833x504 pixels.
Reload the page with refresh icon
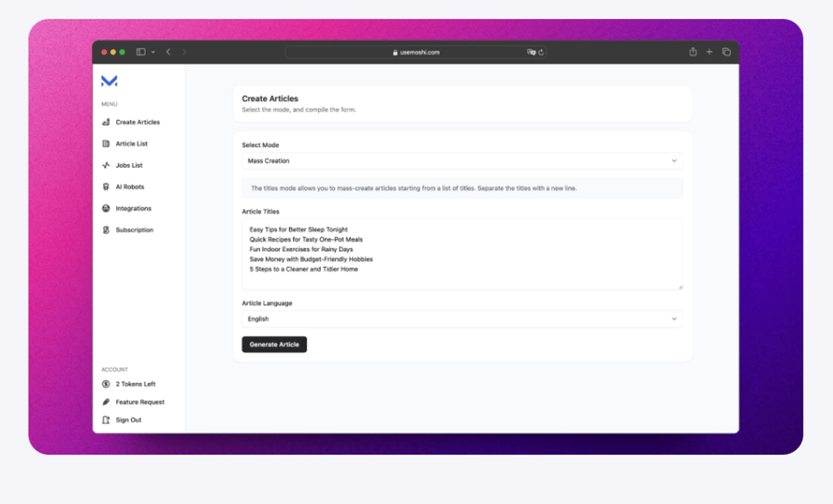pyautogui.click(x=541, y=52)
